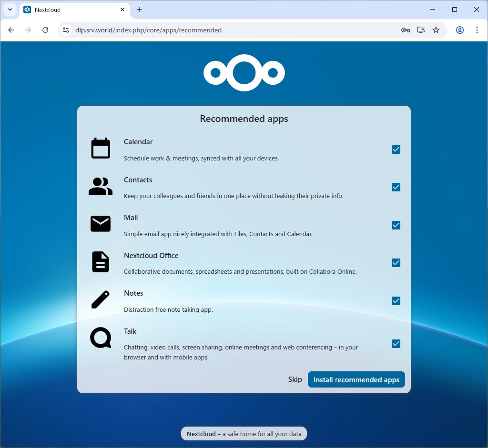Open a new browser tab

(140, 10)
